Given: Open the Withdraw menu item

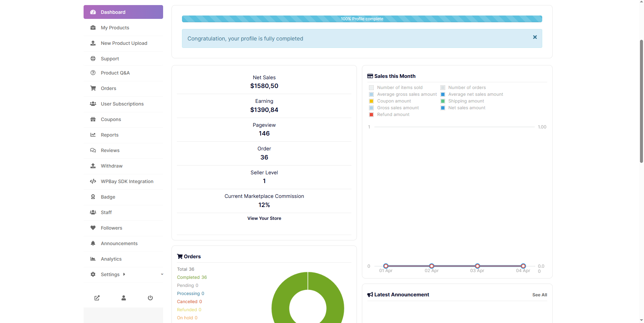Looking at the screenshot, I should coord(123,166).
